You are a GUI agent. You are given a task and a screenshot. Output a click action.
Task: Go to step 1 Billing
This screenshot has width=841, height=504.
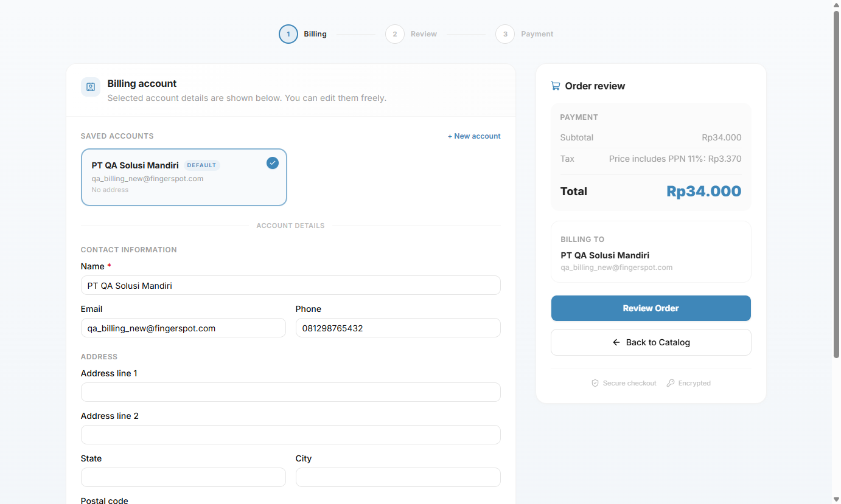[303, 34]
